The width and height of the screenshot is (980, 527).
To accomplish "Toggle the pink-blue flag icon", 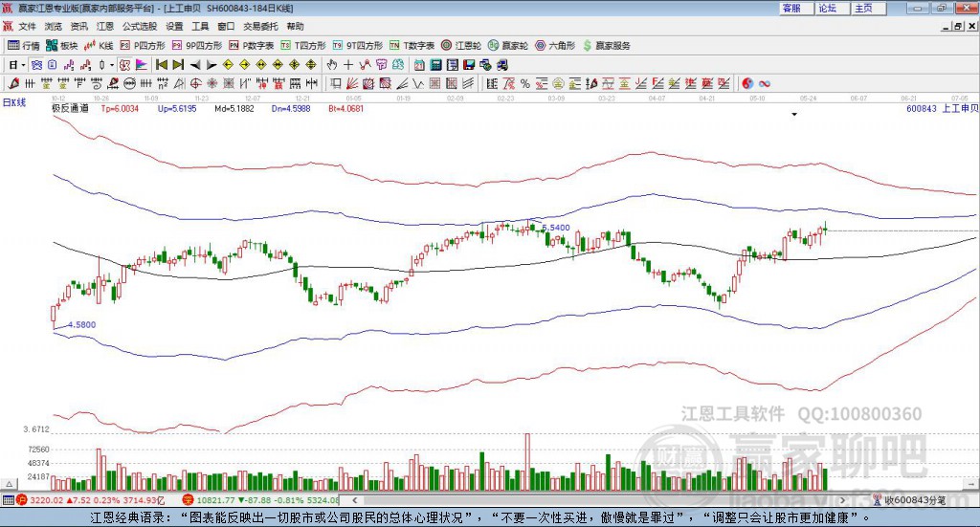I will click(142, 65).
